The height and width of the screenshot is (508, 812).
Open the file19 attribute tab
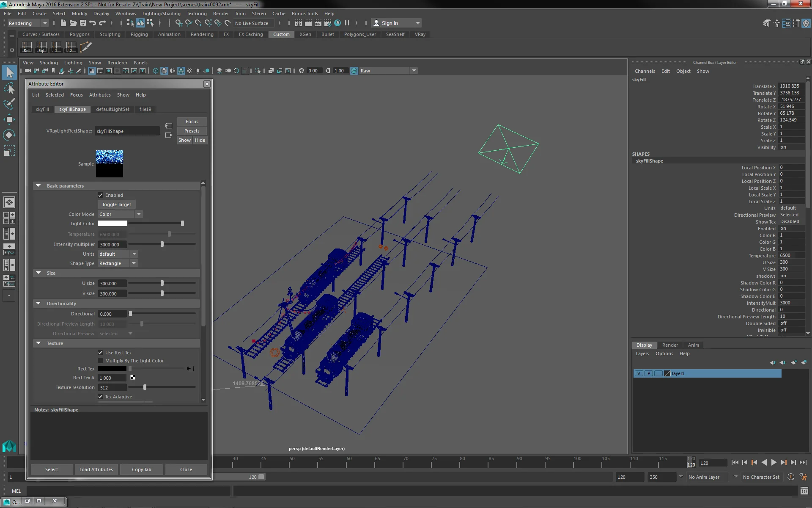145,109
